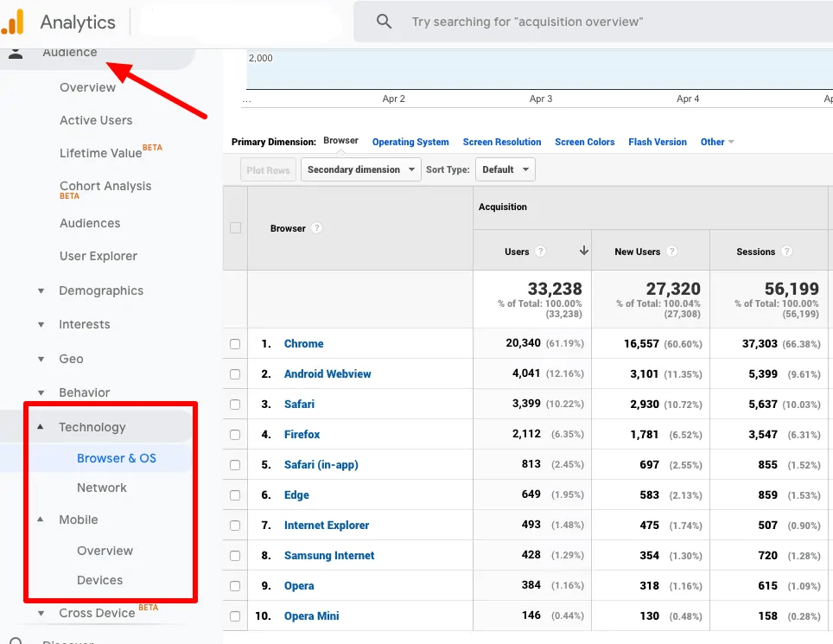Check the Opera row checkbox

[235, 586]
